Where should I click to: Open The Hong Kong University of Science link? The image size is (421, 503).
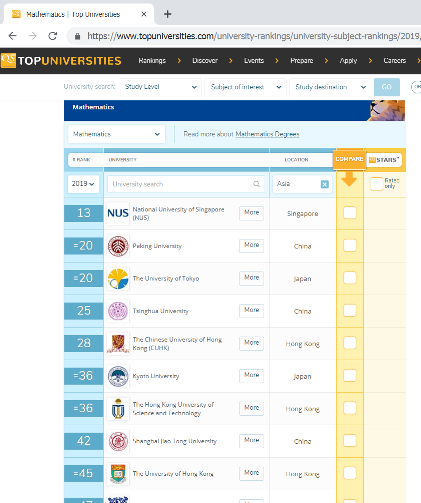point(173,409)
